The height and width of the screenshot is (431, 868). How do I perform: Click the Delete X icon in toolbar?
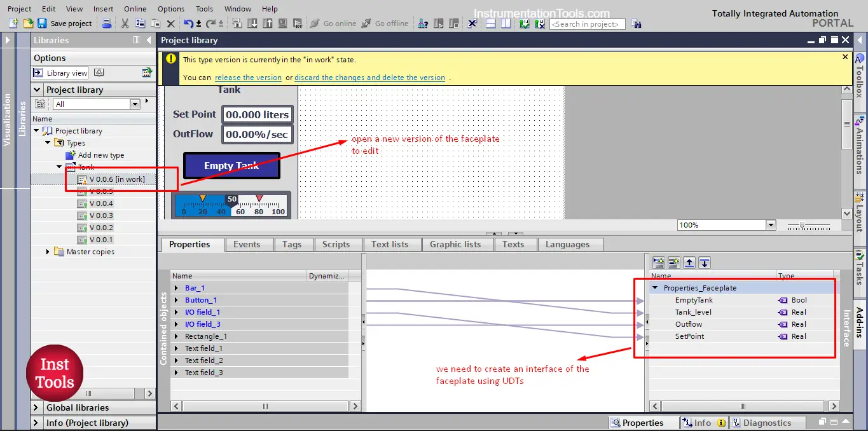tap(170, 24)
